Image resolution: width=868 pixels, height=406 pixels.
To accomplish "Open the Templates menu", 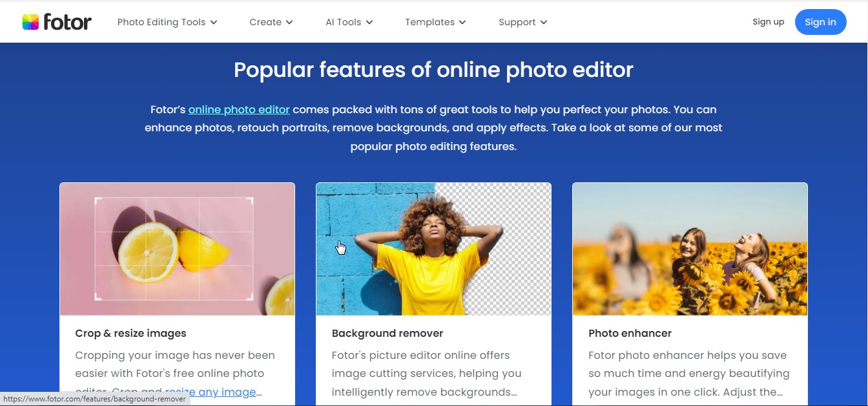I will 436,22.
